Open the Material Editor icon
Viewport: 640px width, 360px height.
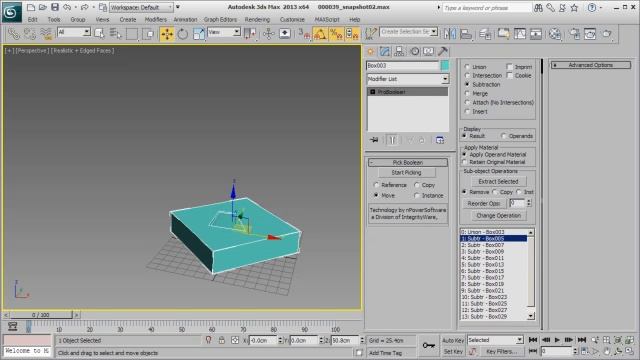pyautogui.click(x=554, y=34)
